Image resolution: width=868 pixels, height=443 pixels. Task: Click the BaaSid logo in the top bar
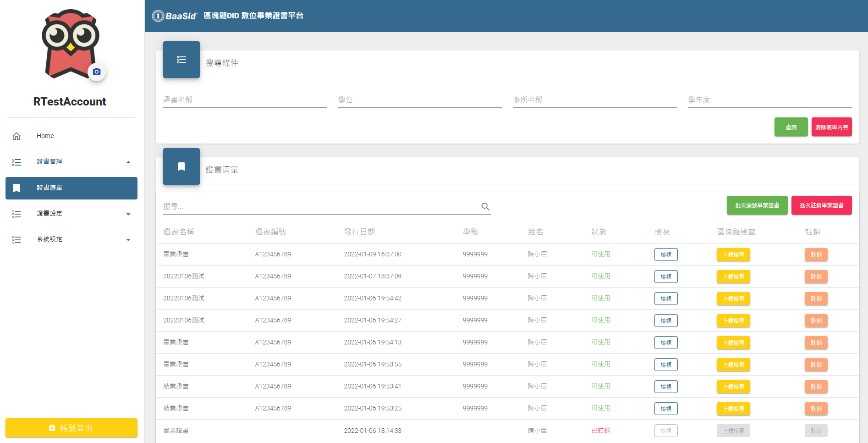175,16
